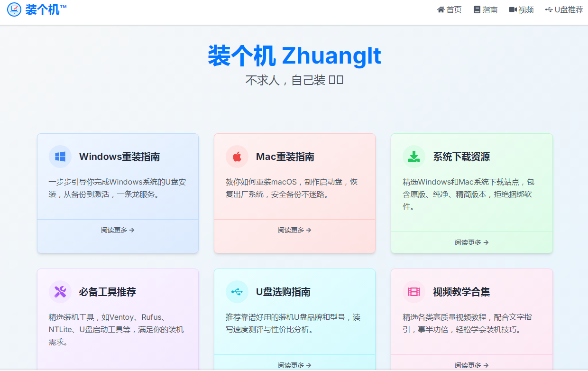The image size is (588, 371).
Task: Click 阅读更多 under Mac重装指南
Action: [x=294, y=230]
